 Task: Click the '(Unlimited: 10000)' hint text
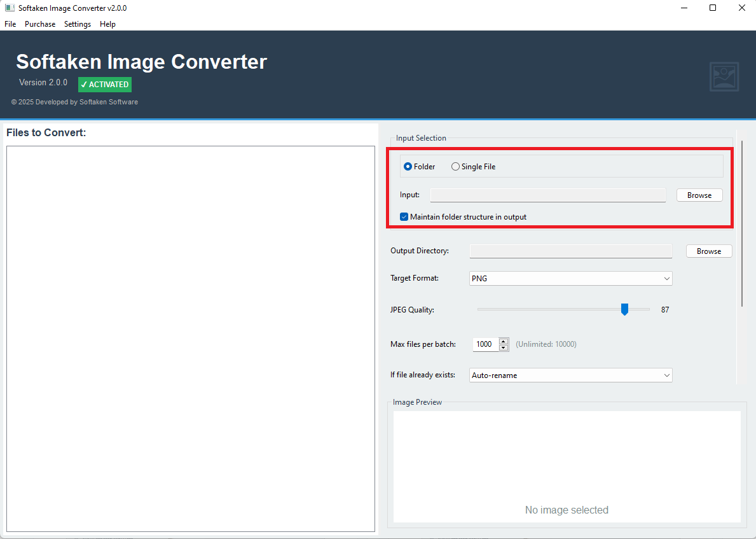coord(546,344)
